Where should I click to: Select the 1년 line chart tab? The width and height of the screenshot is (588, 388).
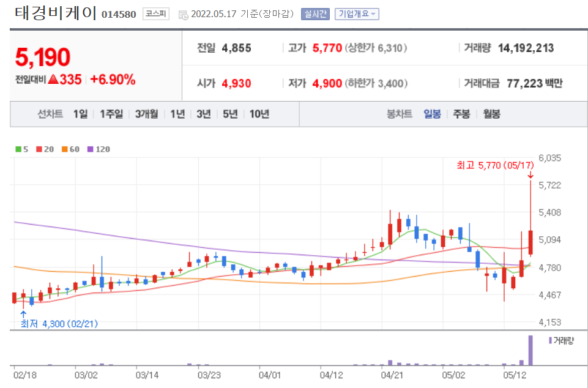tap(177, 114)
